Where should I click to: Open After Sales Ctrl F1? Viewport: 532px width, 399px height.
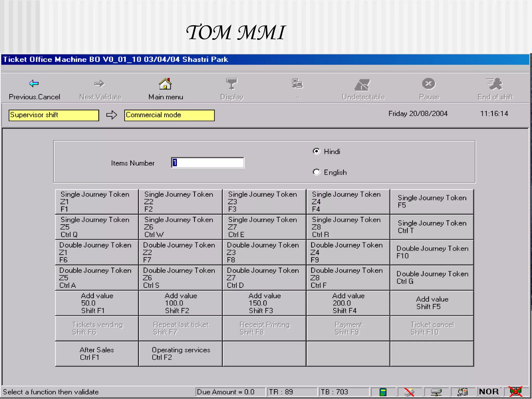97,354
